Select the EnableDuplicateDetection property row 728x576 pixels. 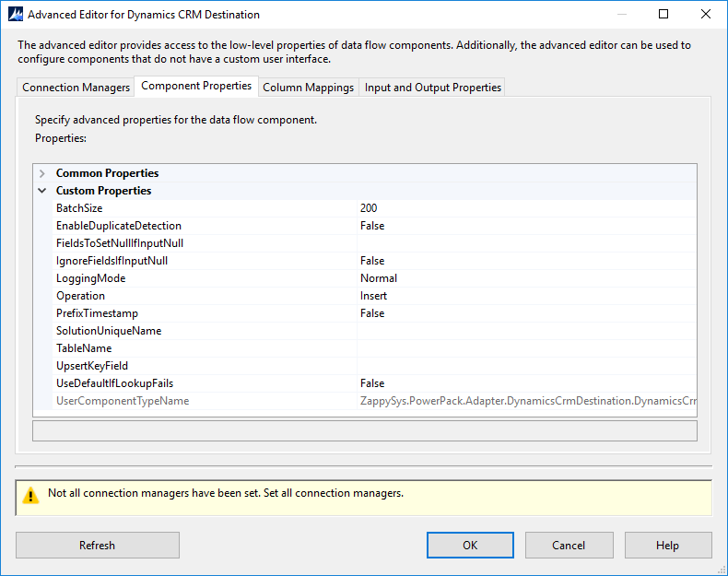pyautogui.click(x=374, y=226)
